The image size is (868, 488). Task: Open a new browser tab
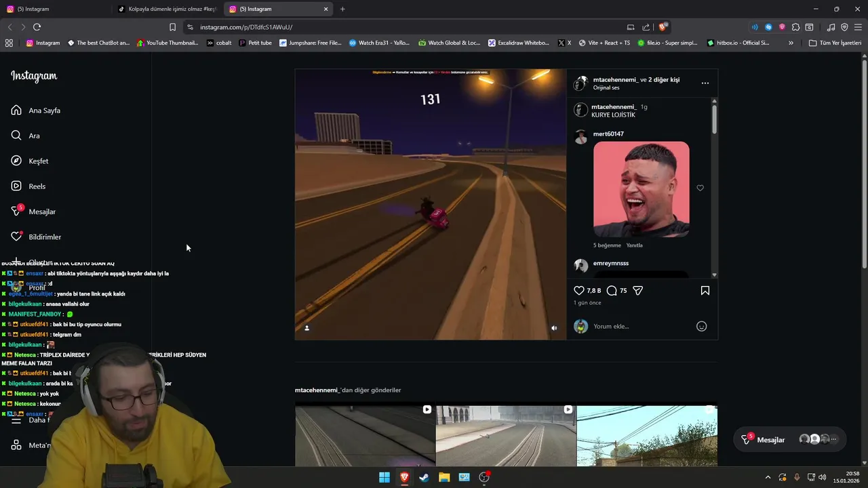(342, 9)
